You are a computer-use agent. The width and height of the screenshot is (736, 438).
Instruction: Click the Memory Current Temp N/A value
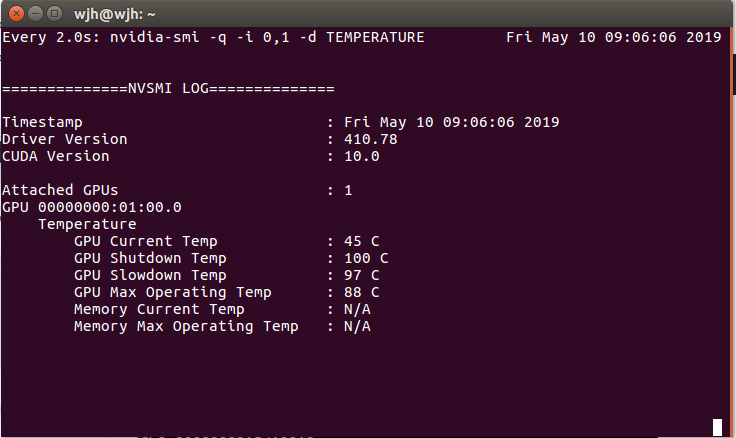click(357, 309)
